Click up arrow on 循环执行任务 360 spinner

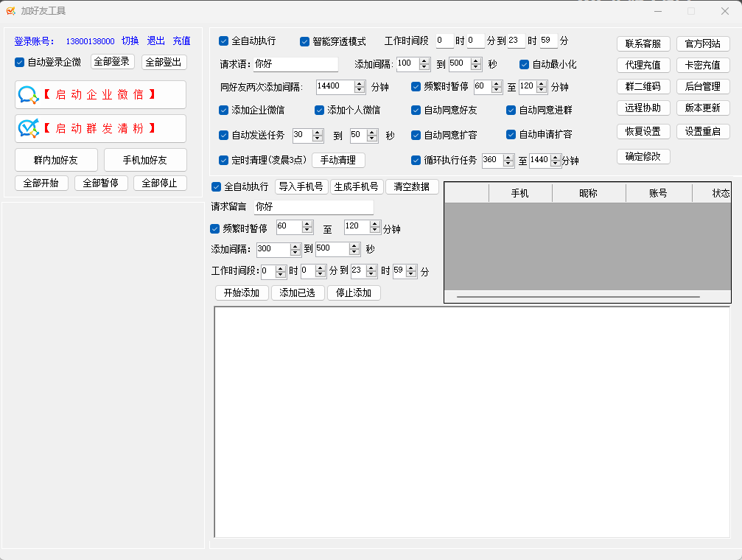(x=507, y=157)
